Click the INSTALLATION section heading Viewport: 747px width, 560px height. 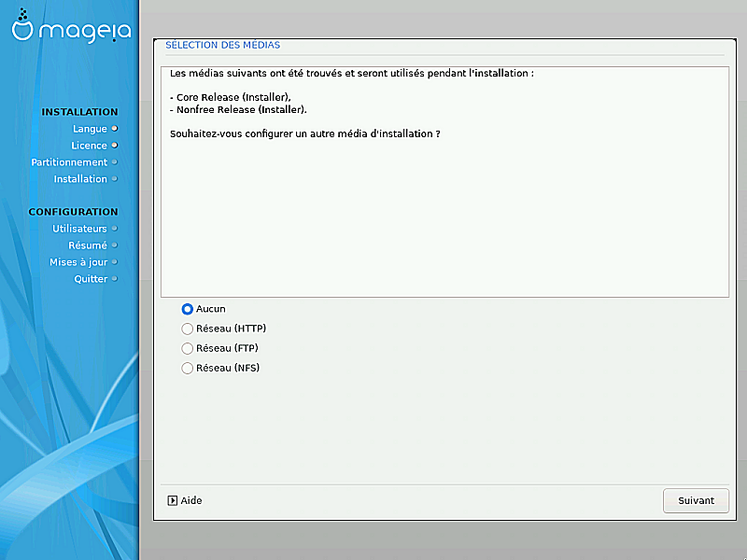pos(79,112)
